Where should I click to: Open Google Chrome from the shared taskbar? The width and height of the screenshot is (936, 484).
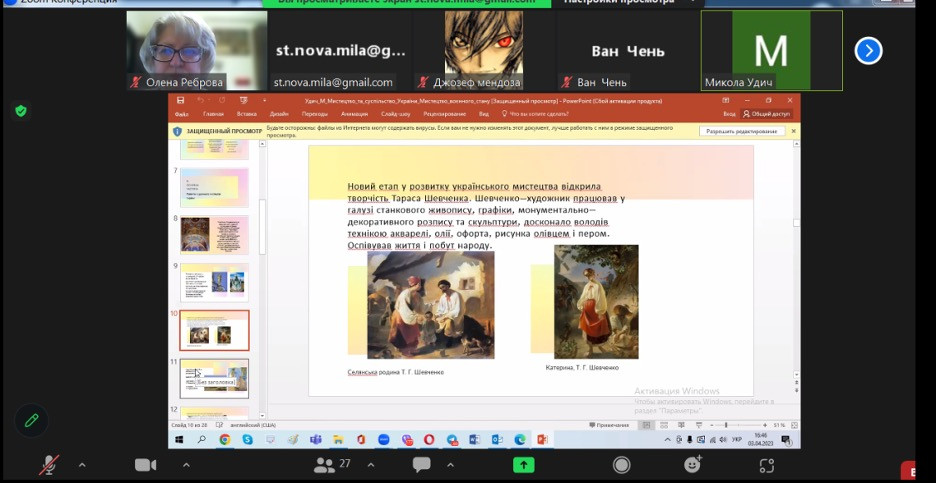pos(224,440)
